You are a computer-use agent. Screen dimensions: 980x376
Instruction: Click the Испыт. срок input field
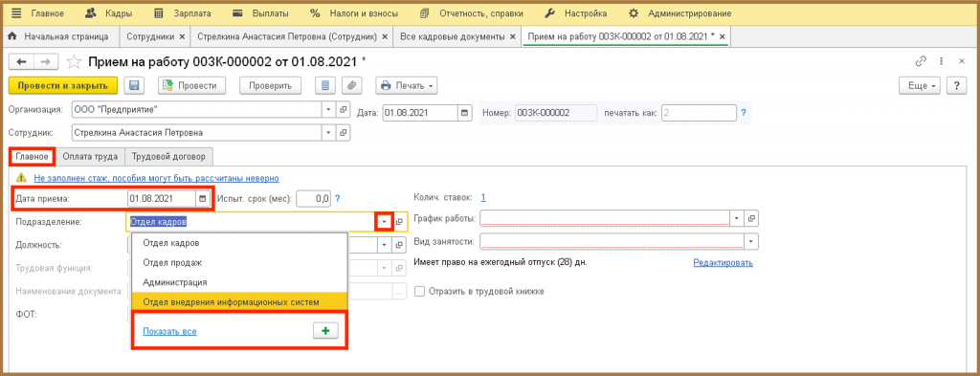(313, 199)
